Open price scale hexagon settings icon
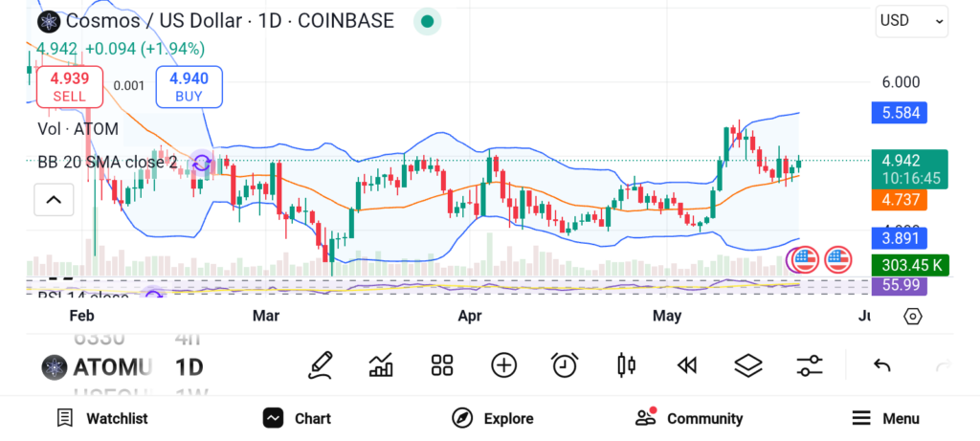 point(912,317)
